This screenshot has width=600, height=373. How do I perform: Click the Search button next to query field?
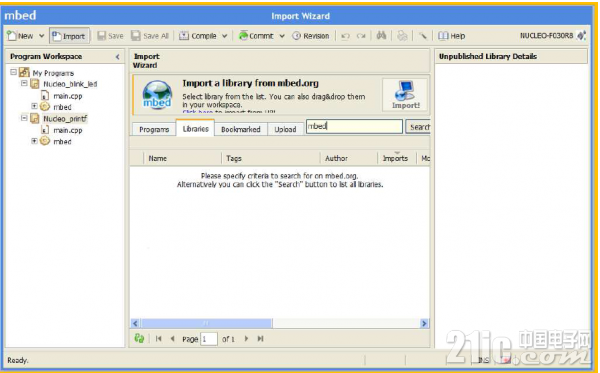[418, 127]
